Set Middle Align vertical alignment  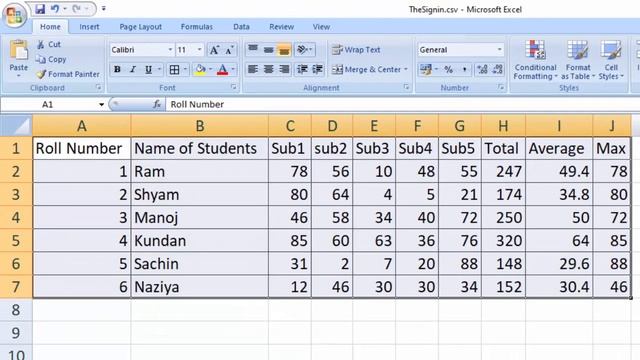tap(269, 50)
